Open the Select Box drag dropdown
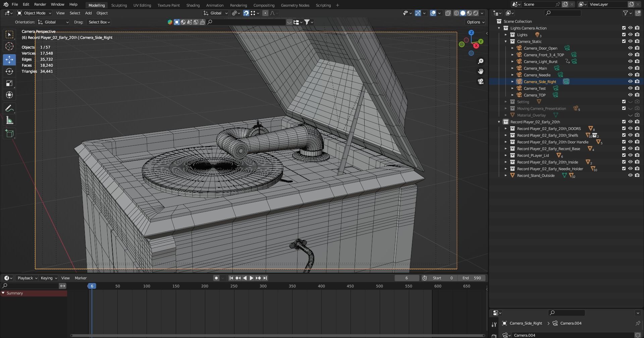 pos(99,22)
